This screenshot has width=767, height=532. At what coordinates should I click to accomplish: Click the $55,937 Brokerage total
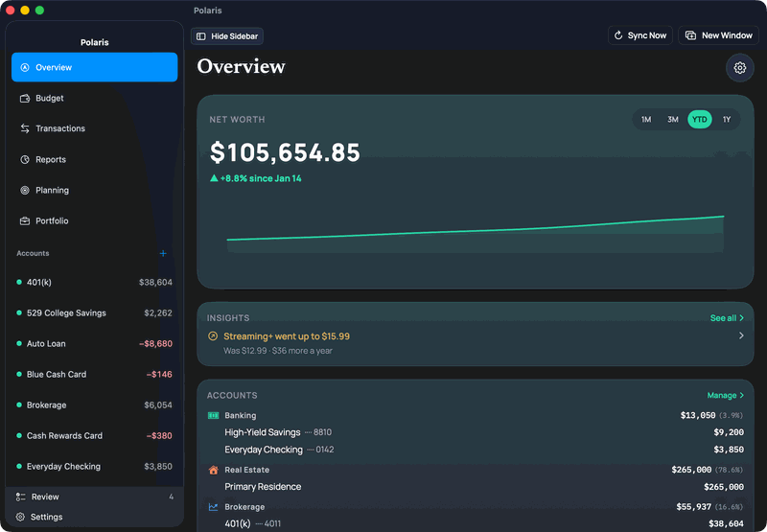[693, 506]
